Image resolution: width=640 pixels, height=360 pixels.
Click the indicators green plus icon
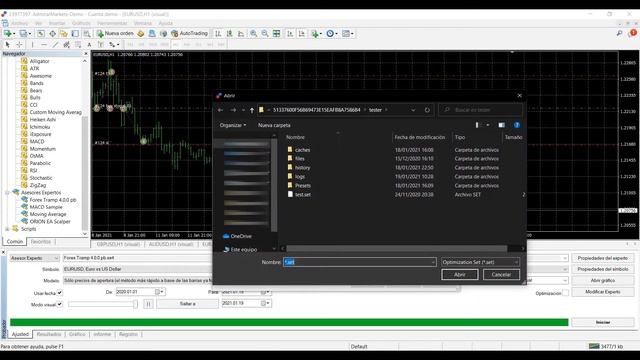point(316,33)
